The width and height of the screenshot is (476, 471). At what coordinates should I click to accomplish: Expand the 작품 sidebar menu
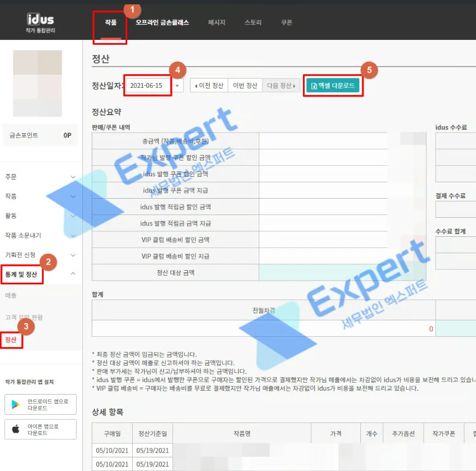(40, 196)
